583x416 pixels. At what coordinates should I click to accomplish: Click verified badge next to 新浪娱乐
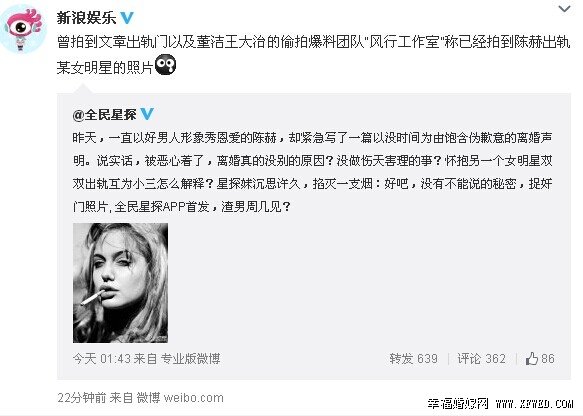coord(127,17)
